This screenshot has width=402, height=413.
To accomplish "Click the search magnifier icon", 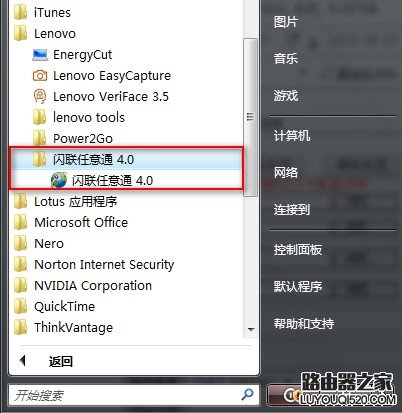I will (247, 395).
